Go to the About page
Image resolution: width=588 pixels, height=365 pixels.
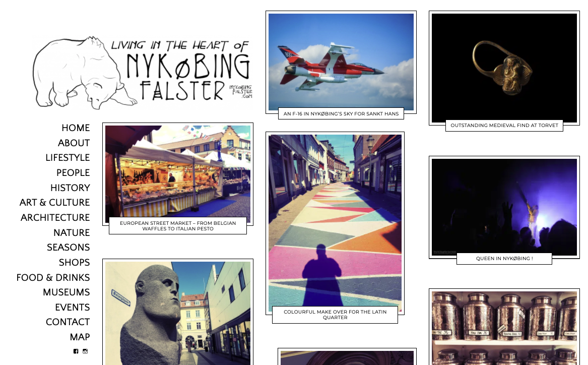coord(74,143)
